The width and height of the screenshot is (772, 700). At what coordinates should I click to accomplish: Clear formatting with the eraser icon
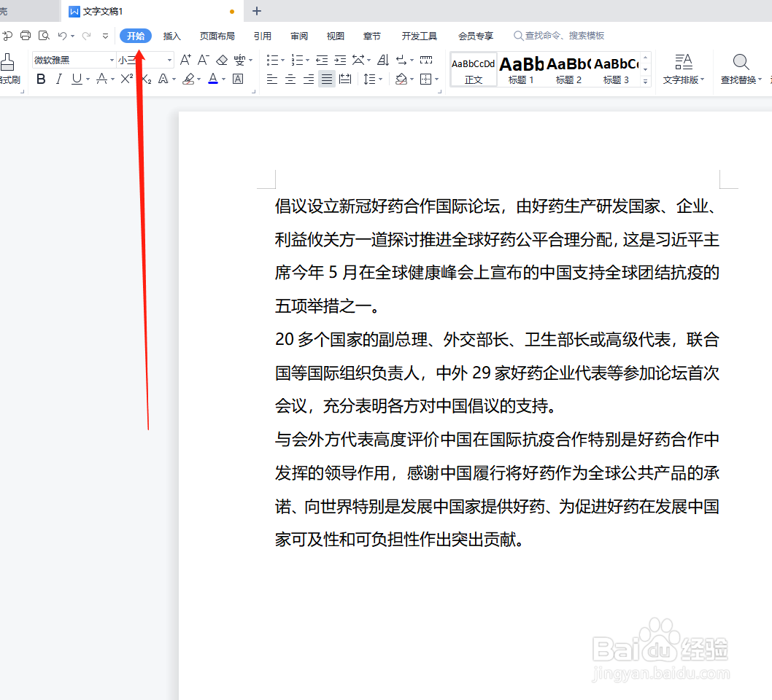pos(222,60)
